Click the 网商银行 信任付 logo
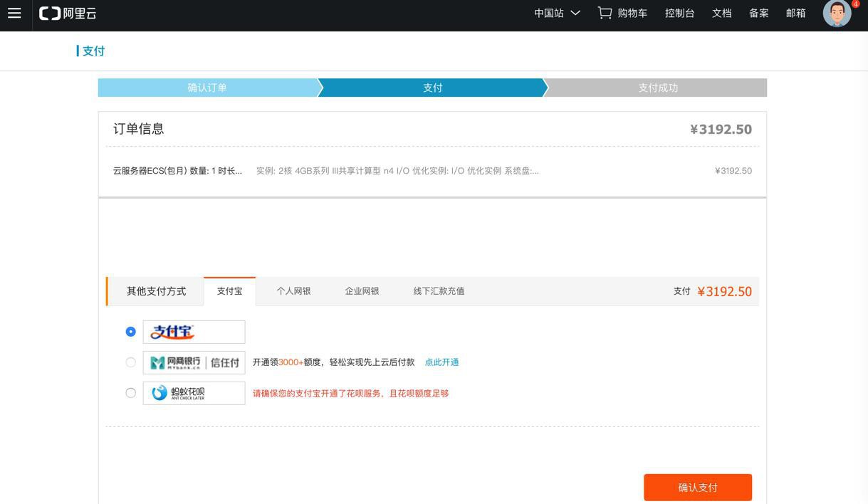Viewport: 868px width, 504px height. click(194, 362)
